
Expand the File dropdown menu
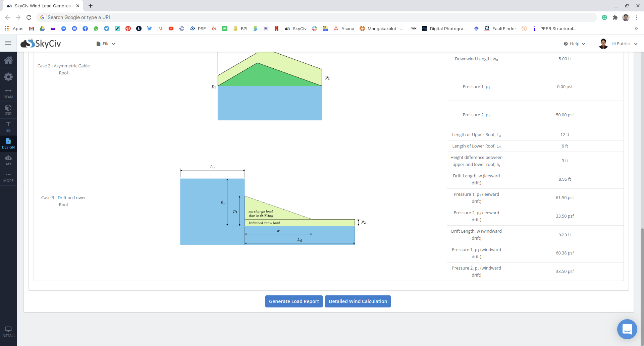(x=106, y=44)
